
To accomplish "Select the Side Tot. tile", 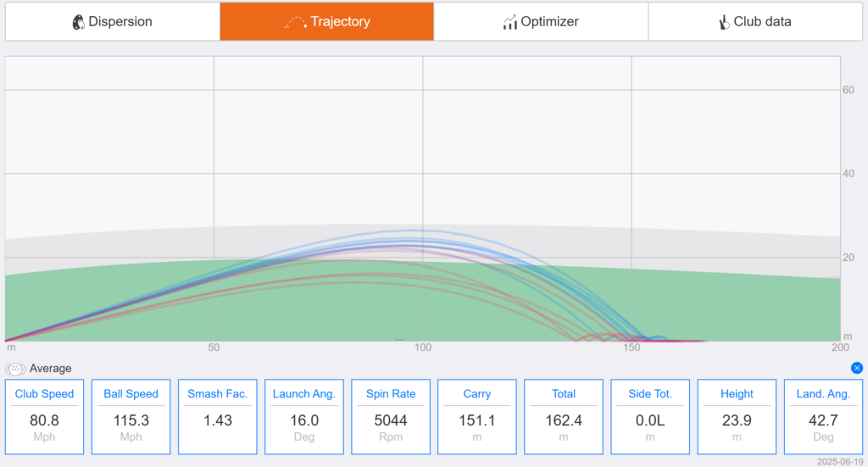I will coord(650,417).
